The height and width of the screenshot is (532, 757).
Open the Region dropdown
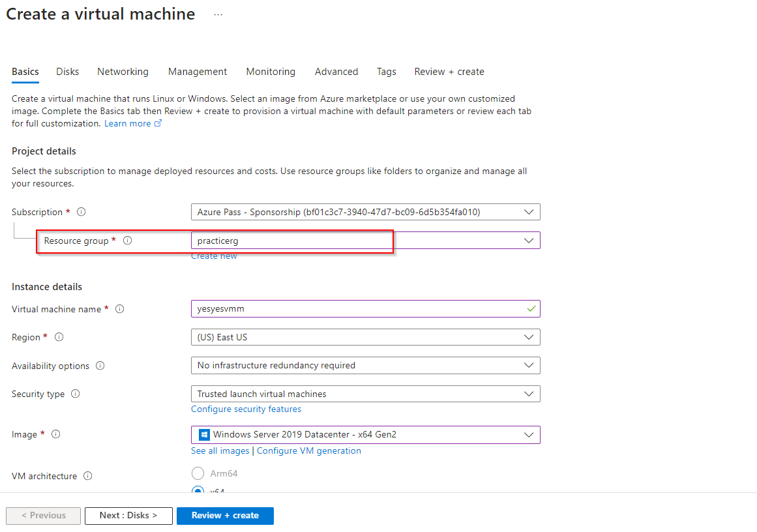pos(365,337)
